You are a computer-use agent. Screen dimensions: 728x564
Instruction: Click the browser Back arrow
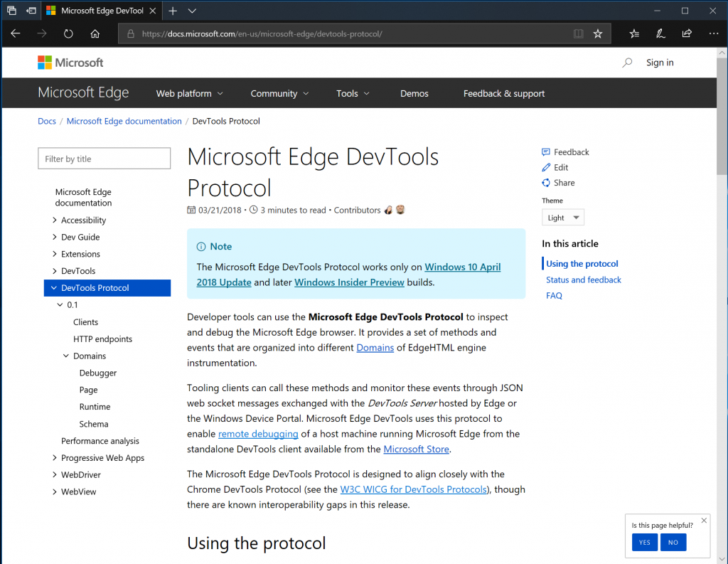click(16, 33)
